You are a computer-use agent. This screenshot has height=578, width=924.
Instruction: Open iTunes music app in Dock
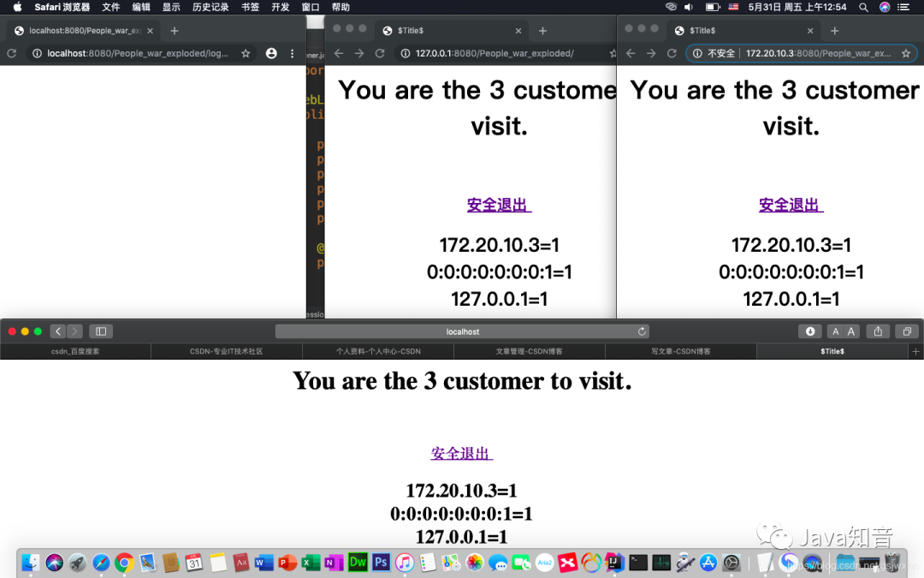coord(404,563)
